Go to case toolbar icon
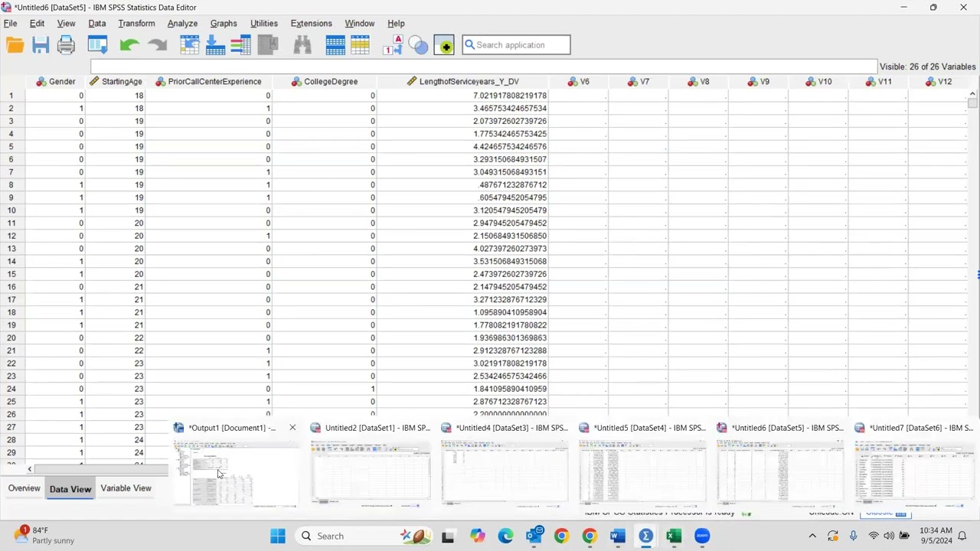 [x=190, y=45]
